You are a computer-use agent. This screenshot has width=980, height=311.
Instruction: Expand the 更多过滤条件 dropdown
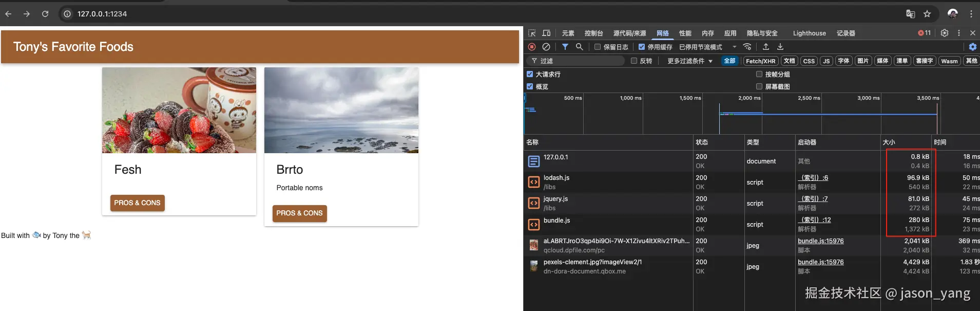click(x=690, y=61)
